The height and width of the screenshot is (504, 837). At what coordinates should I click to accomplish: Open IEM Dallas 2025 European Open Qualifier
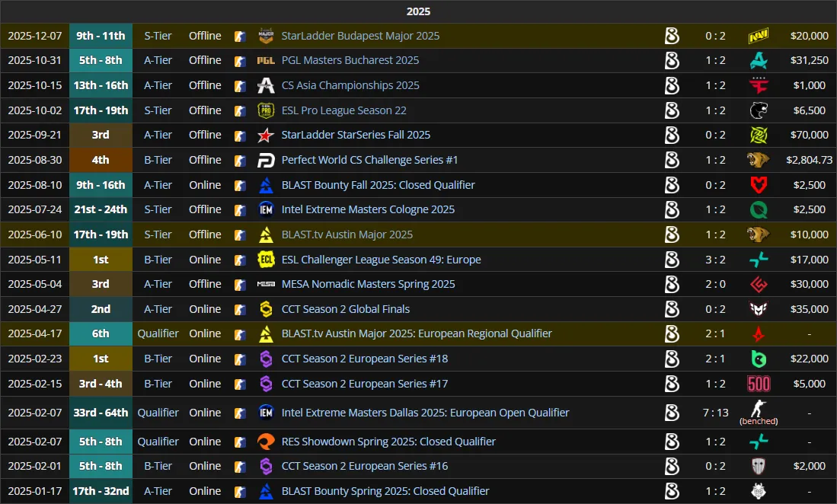425,413
